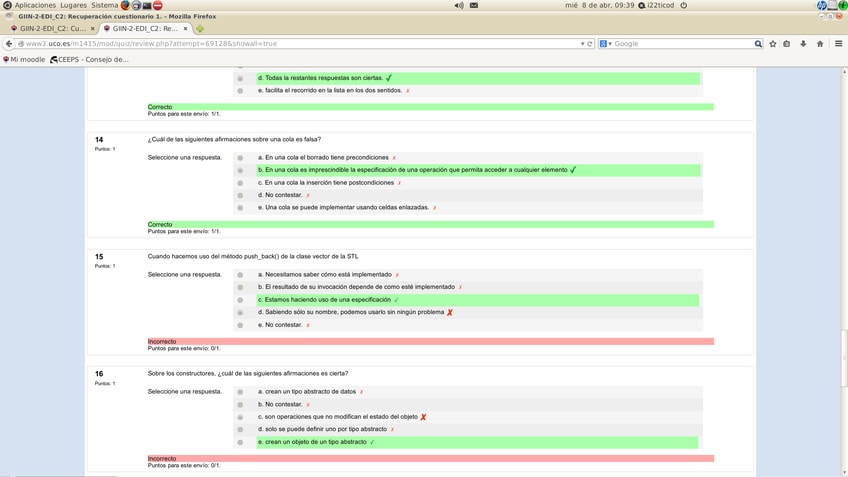Click the Firefox back arrow button

[9, 44]
